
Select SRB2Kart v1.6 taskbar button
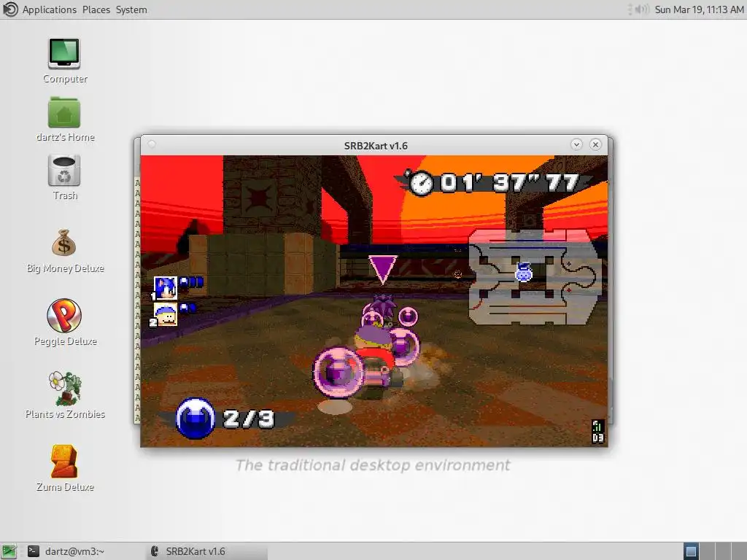pyautogui.click(x=207, y=551)
